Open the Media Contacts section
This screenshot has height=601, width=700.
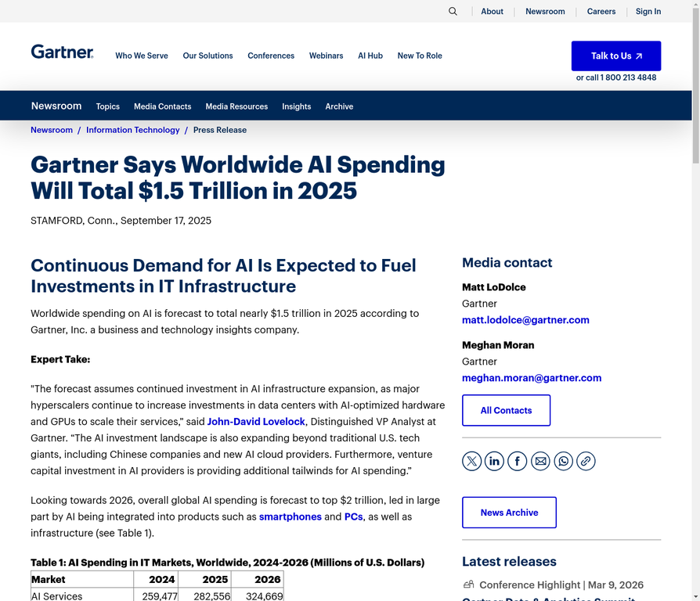(162, 106)
